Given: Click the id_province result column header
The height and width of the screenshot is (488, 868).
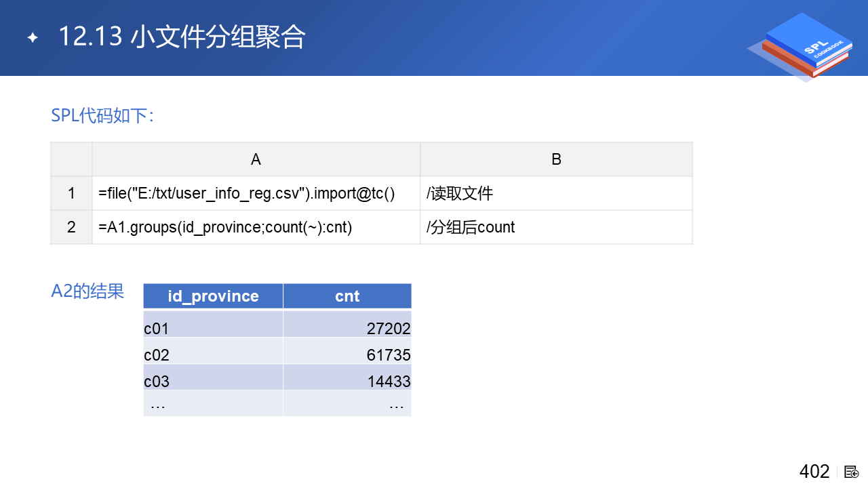Looking at the screenshot, I should [x=213, y=296].
